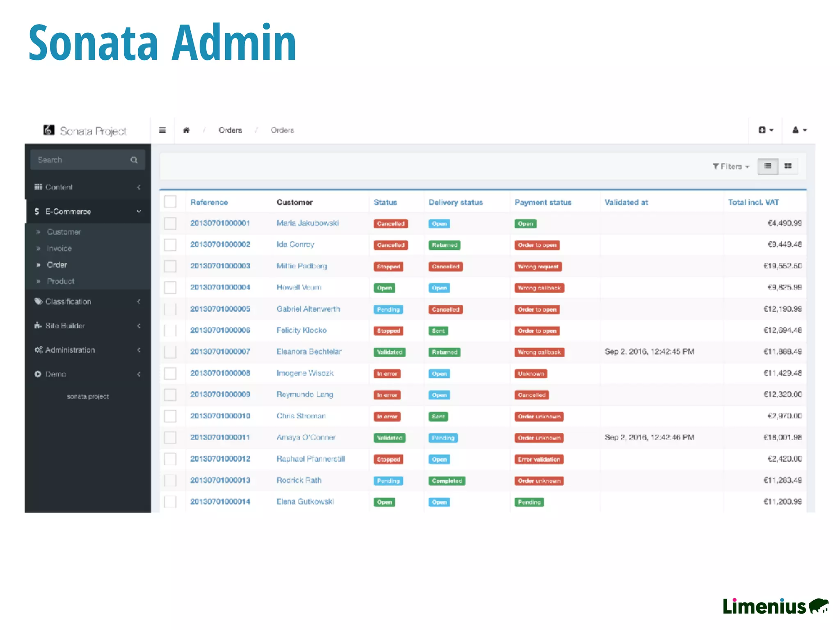This screenshot has width=840, height=630.
Task: Select the checkbox for Millie Padberg's order
Action: (170, 266)
